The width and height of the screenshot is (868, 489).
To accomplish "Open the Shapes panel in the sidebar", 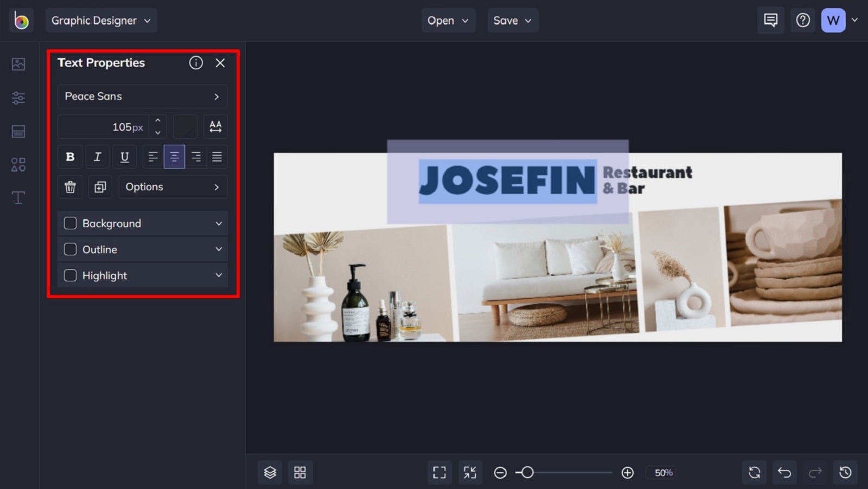I will (18, 164).
